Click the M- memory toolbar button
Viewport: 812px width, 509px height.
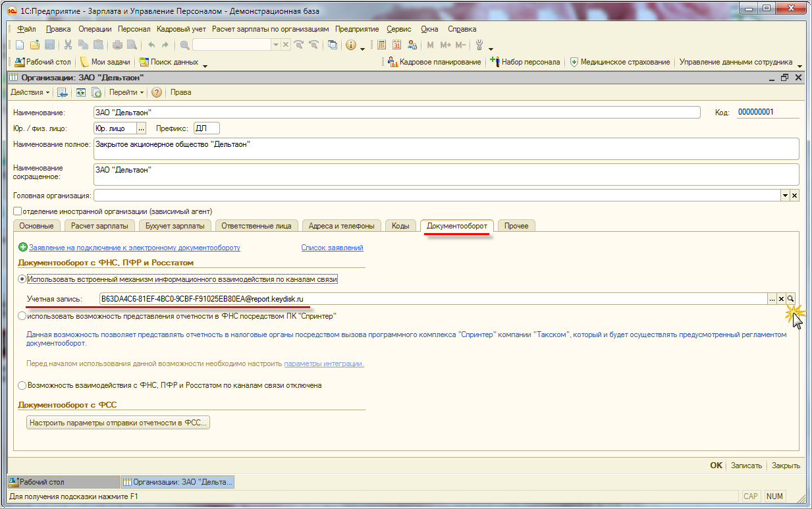pos(460,45)
